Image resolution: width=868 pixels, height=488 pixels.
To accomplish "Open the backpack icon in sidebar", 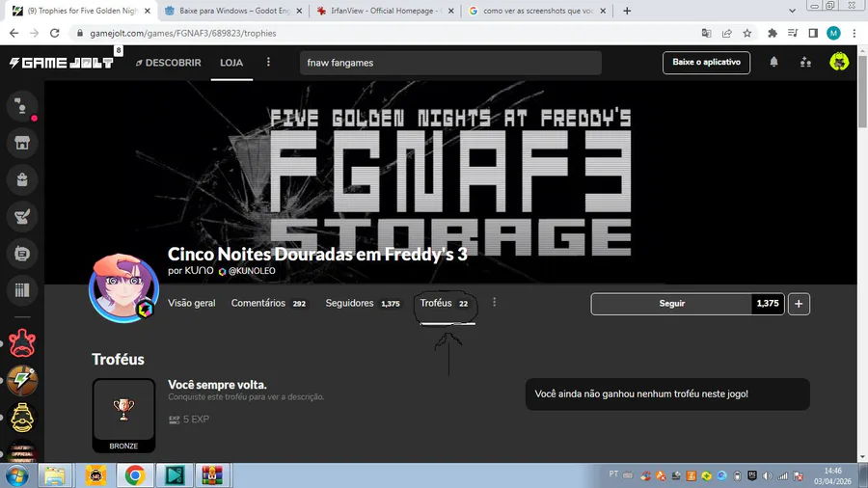I will 22,179.
